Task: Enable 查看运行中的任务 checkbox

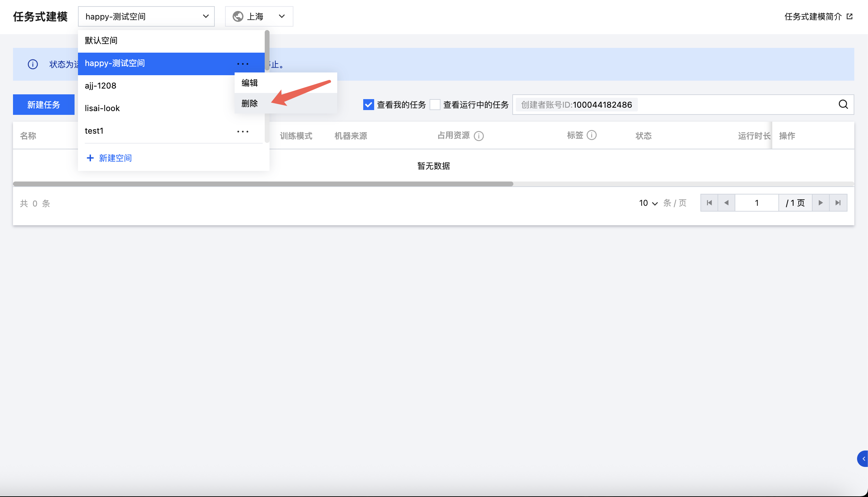Action: pyautogui.click(x=435, y=105)
